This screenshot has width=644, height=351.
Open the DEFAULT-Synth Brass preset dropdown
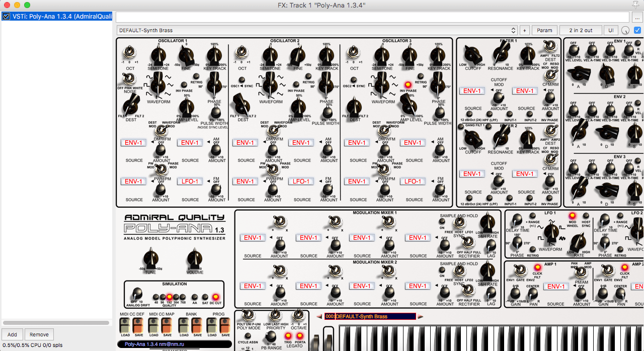click(x=317, y=31)
